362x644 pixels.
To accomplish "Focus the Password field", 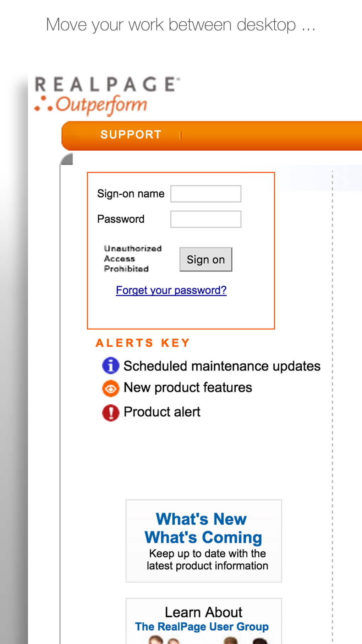I will click(206, 219).
